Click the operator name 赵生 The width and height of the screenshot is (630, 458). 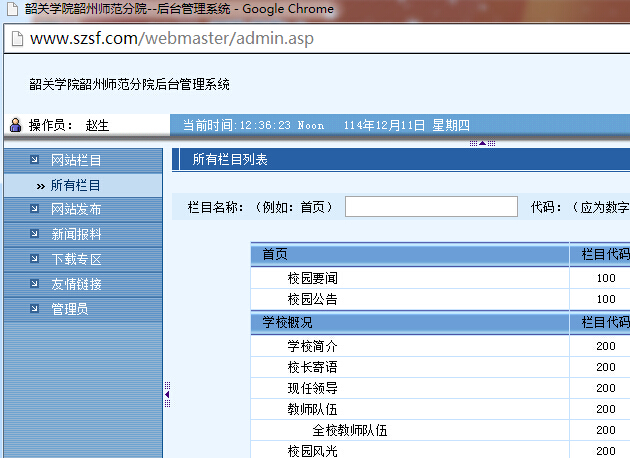click(97, 125)
